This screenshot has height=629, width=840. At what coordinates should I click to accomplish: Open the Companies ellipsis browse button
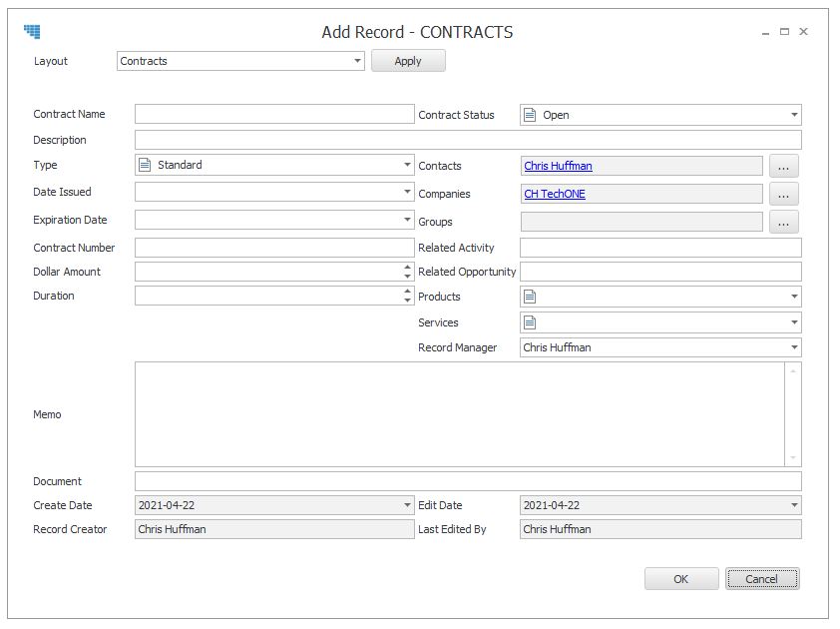tap(783, 194)
